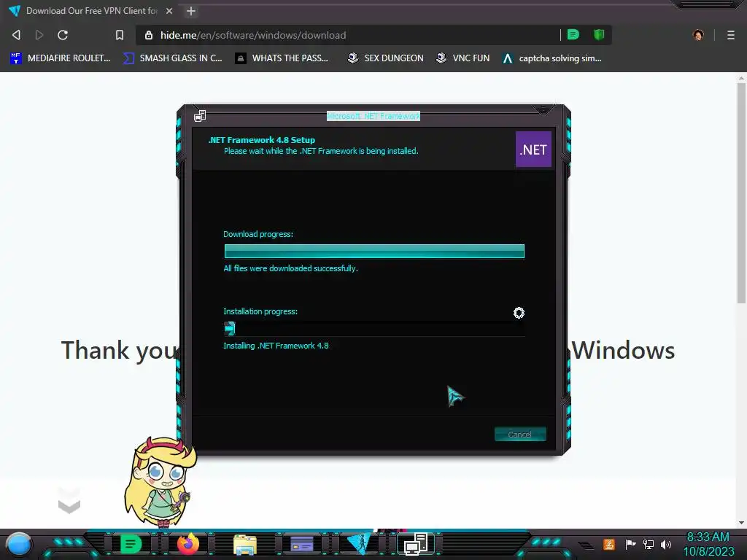The height and width of the screenshot is (560, 747).
Task: Click "All files were downloaded successfully." text
Action: (x=290, y=268)
